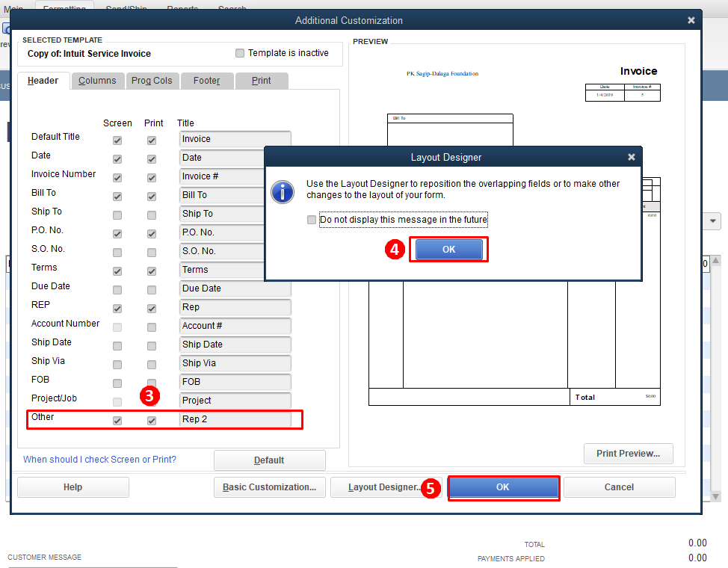Image resolution: width=728 pixels, height=568 pixels.
Task: Open Basic Customization
Action: [269, 487]
